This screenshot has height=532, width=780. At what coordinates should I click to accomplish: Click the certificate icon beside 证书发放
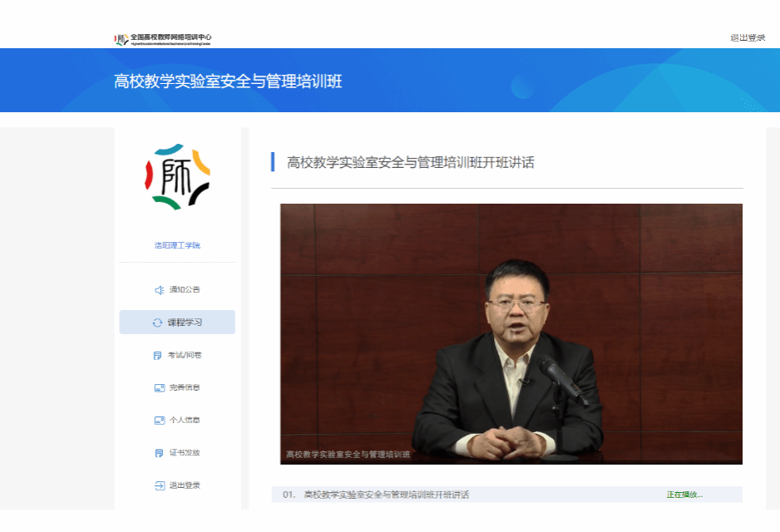pyautogui.click(x=158, y=453)
